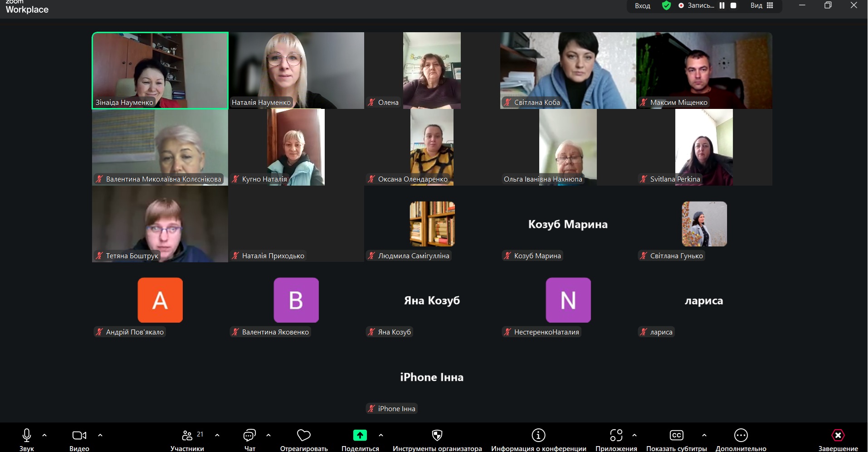Open the Вид layout menu

point(761,5)
